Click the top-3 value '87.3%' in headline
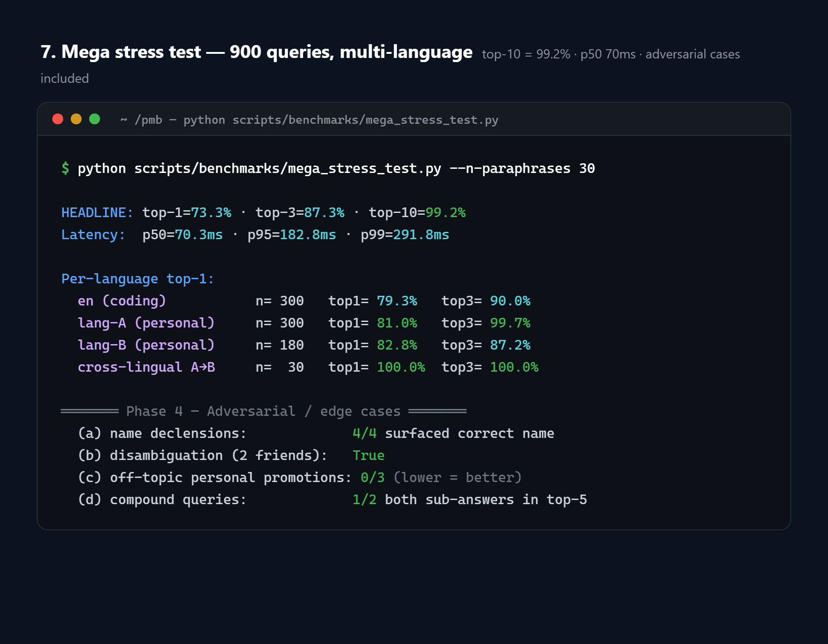 324,213
